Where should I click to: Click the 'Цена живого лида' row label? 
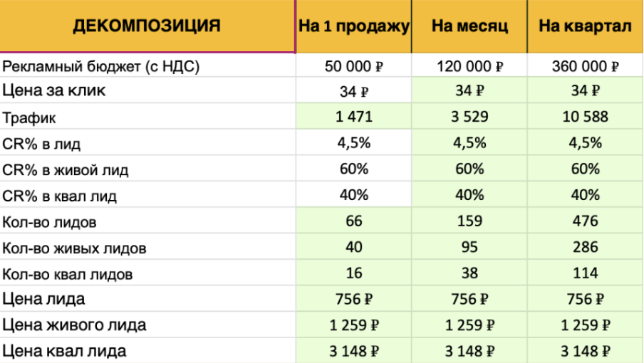coord(75,325)
